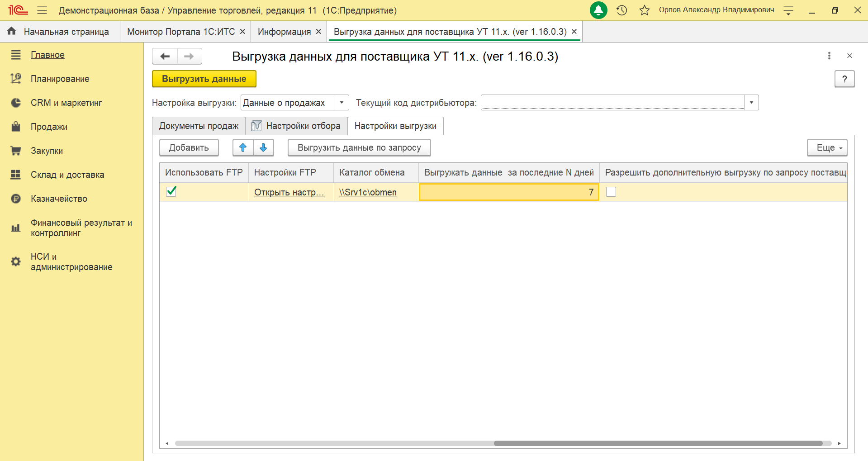Open Планирование section icon

(16, 79)
